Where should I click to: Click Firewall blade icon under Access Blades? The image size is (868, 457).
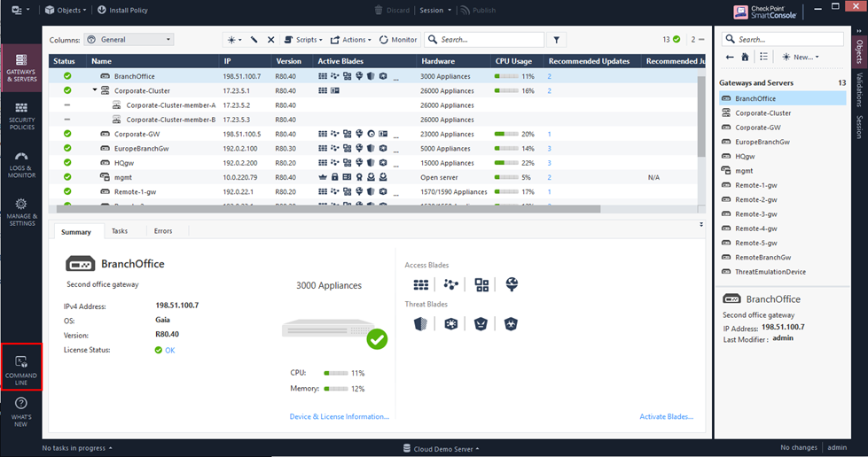point(421,285)
